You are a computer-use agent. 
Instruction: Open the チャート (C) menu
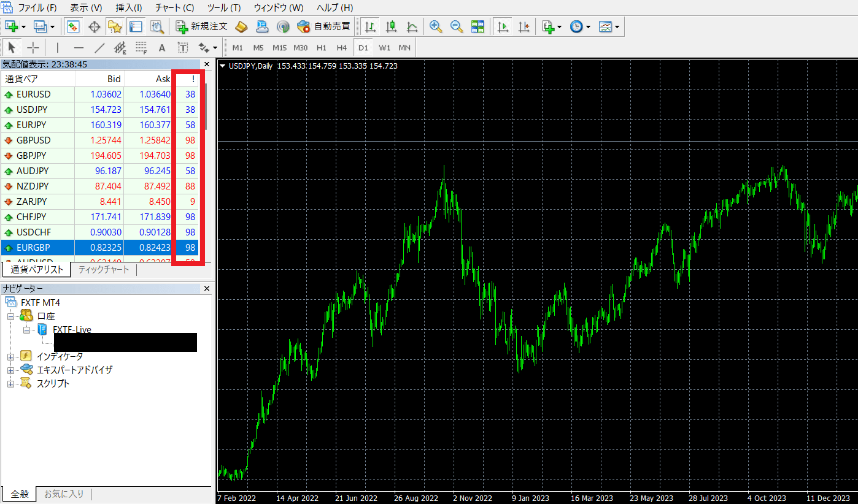(174, 8)
